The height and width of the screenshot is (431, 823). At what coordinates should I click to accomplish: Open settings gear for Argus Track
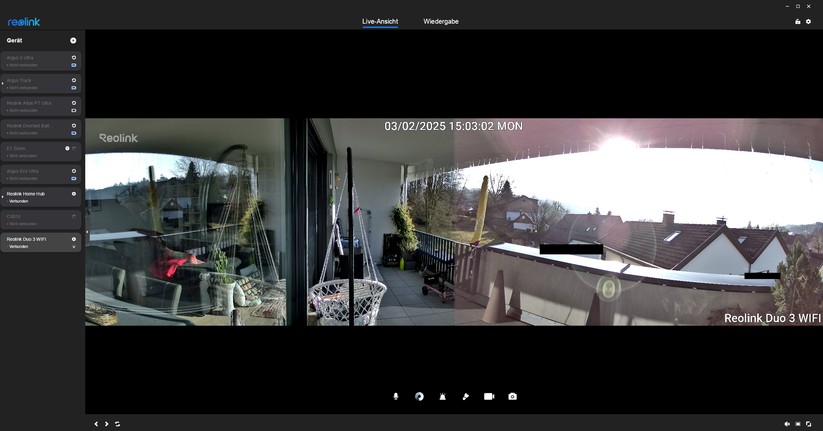[x=73, y=80]
